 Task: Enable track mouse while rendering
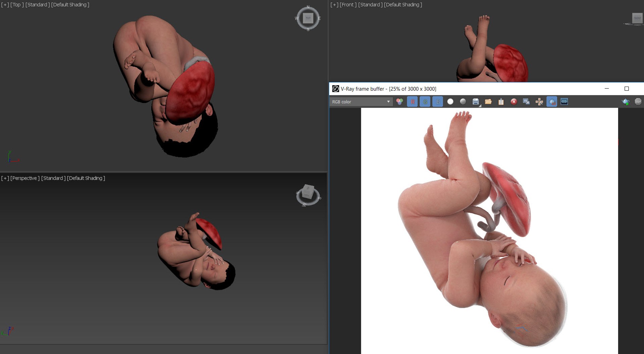[539, 102]
